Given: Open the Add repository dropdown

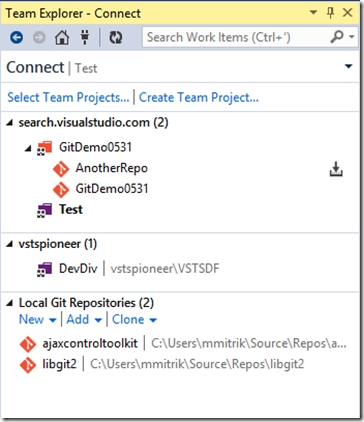Looking at the screenshot, I should [84, 319].
